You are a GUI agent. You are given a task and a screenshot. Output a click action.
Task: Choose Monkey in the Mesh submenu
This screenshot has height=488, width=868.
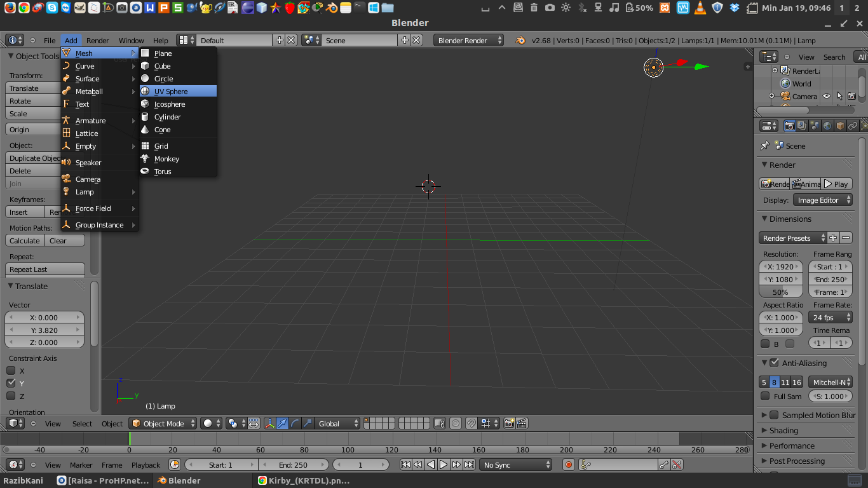pyautogui.click(x=178, y=159)
